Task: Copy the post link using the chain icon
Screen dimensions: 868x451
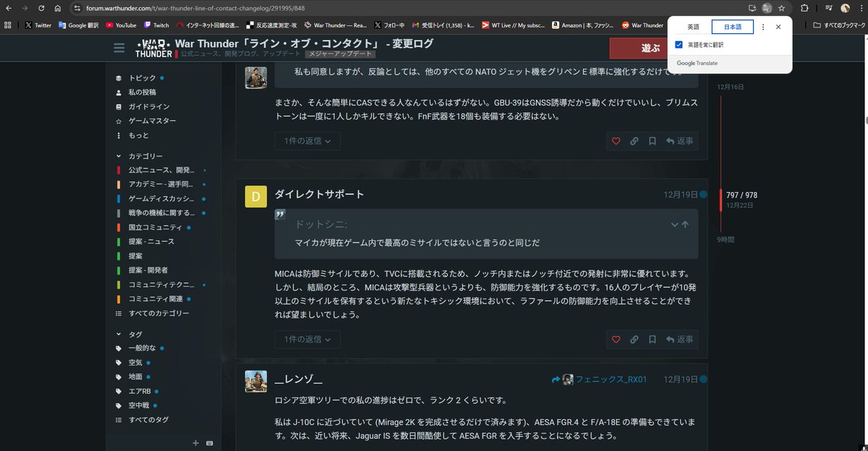Action: (634, 339)
